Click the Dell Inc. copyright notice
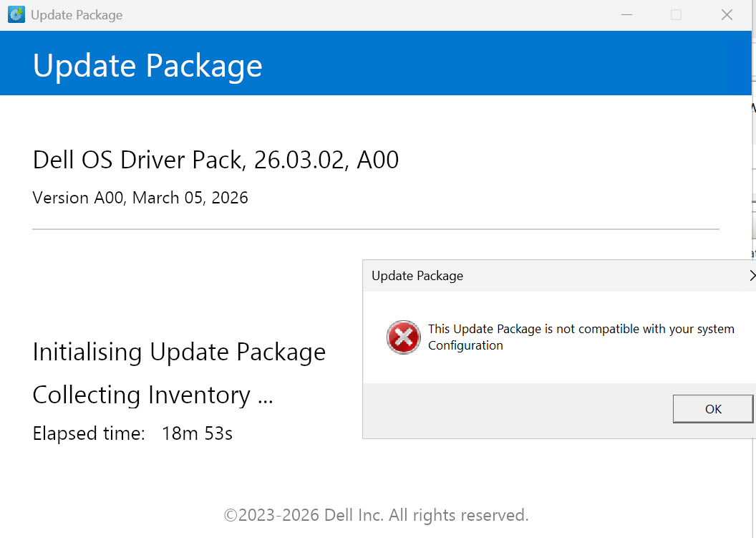The width and height of the screenshot is (756, 538). point(376,515)
